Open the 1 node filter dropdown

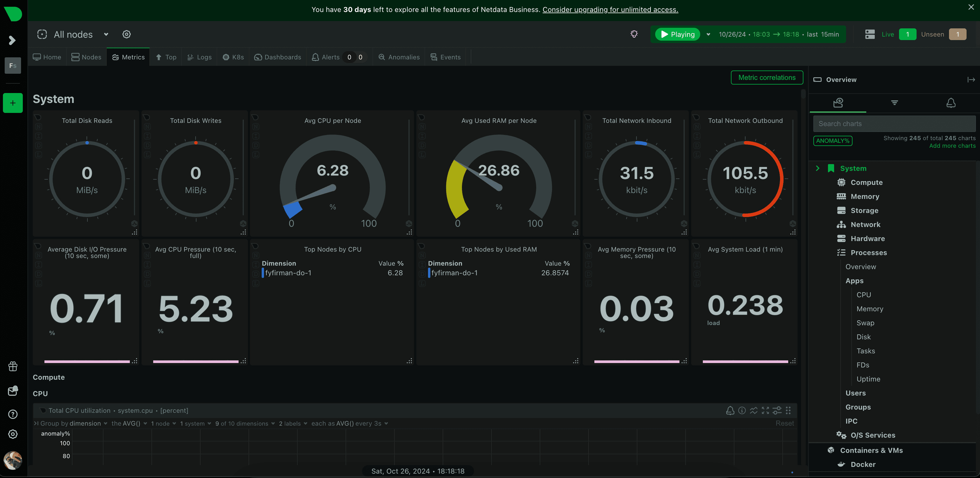coord(163,424)
